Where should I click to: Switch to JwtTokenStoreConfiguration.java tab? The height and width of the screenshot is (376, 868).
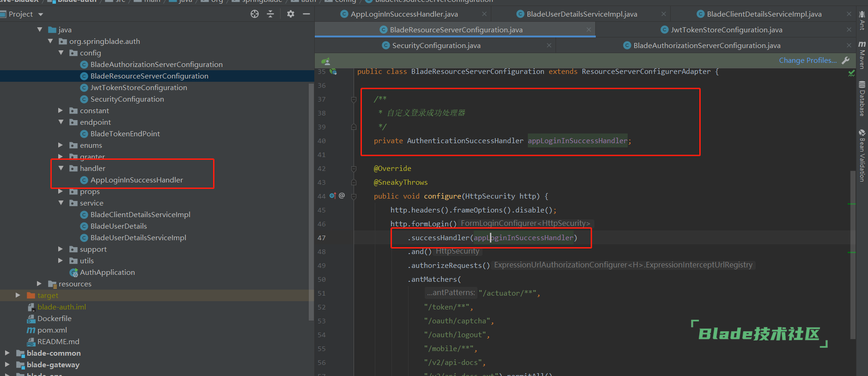[x=727, y=30]
